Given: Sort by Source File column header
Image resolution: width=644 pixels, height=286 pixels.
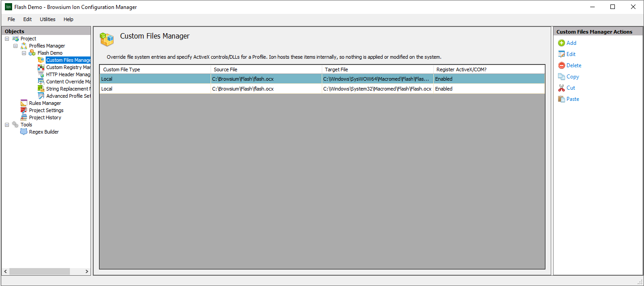Looking at the screenshot, I should point(266,69).
